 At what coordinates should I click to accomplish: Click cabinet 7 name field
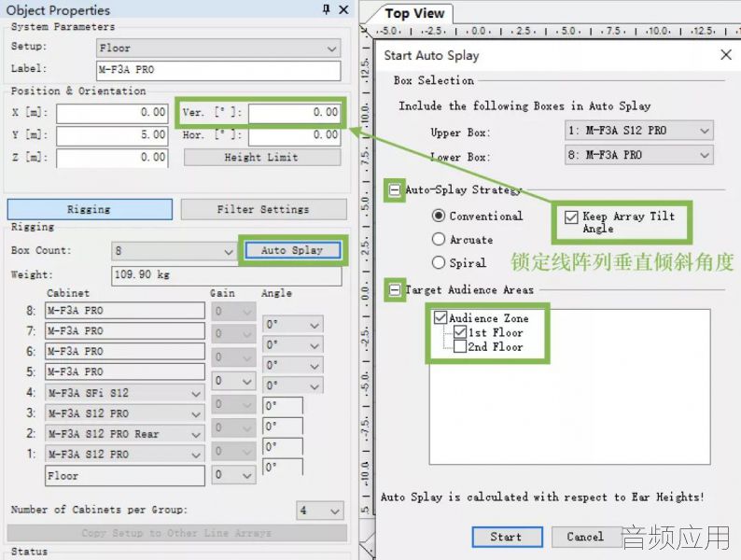pyautogui.click(x=125, y=331)
